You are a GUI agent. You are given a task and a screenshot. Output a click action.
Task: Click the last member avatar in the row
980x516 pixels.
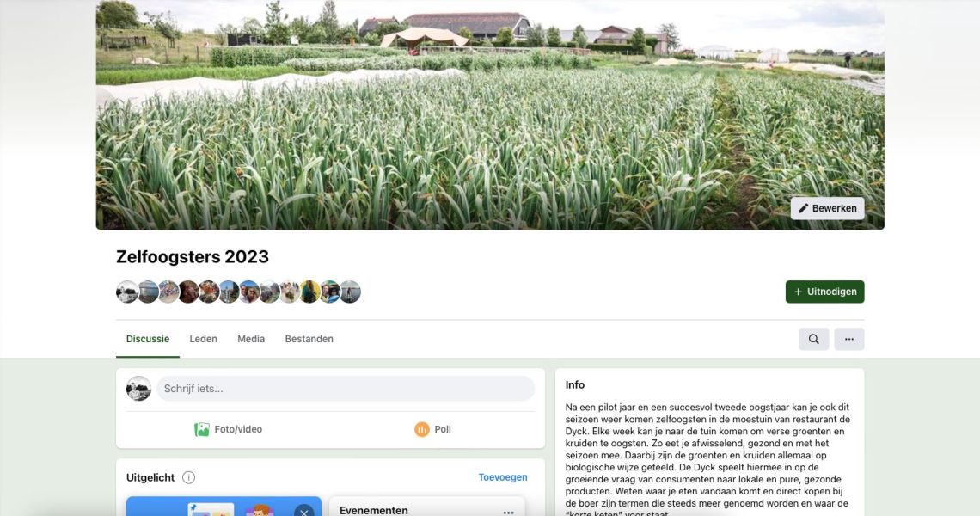350,292
